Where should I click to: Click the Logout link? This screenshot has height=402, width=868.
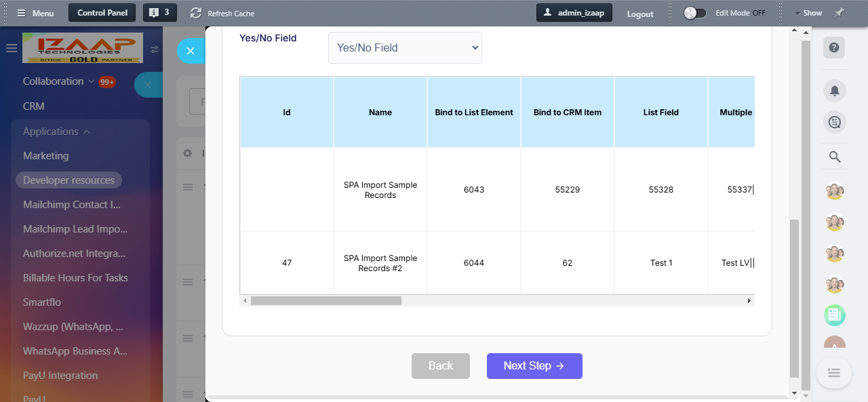[640, 14]
